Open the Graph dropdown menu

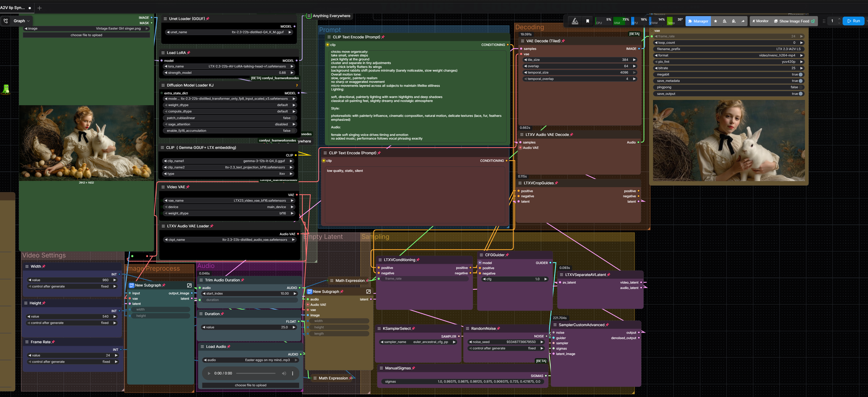click(22, 21)
